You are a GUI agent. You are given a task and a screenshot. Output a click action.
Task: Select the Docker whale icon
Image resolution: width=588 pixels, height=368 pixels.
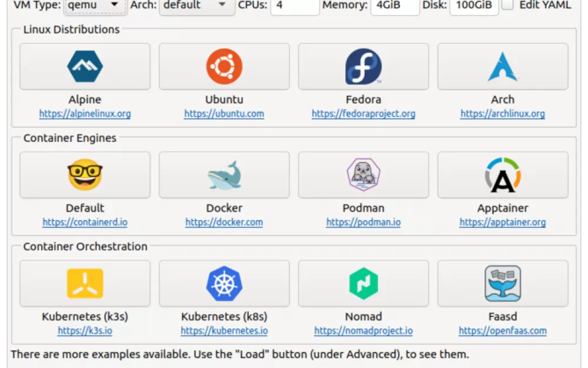pos(224,175)
